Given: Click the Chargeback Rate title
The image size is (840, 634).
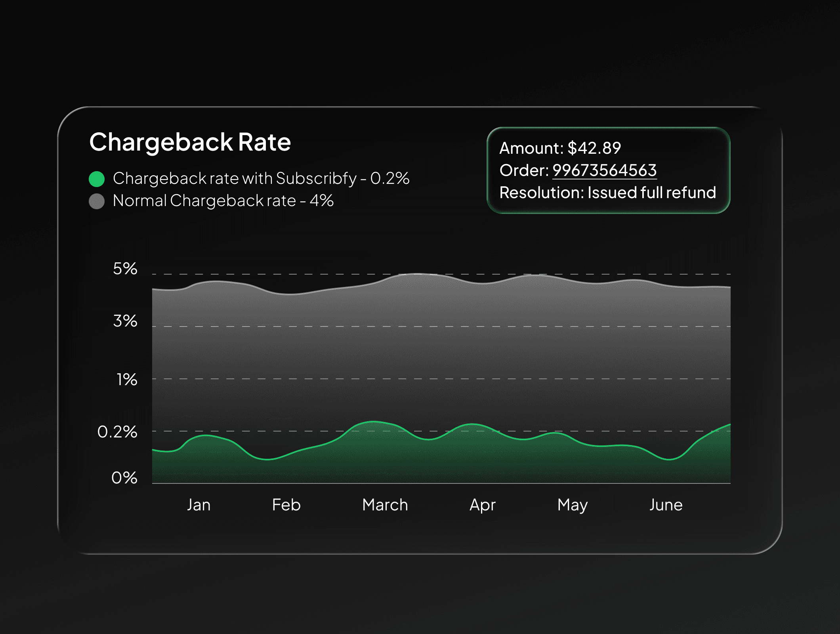Looking at the screenshot, I should coord(190,142).
